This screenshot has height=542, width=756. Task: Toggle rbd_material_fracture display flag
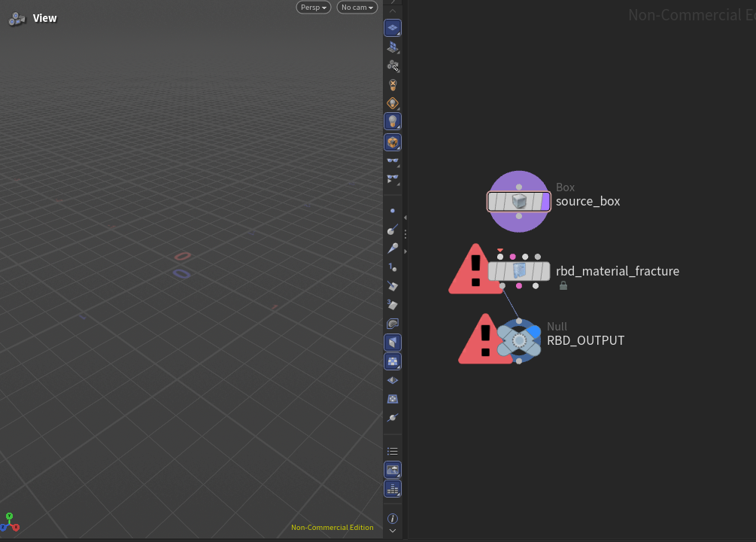click(545, 271)
